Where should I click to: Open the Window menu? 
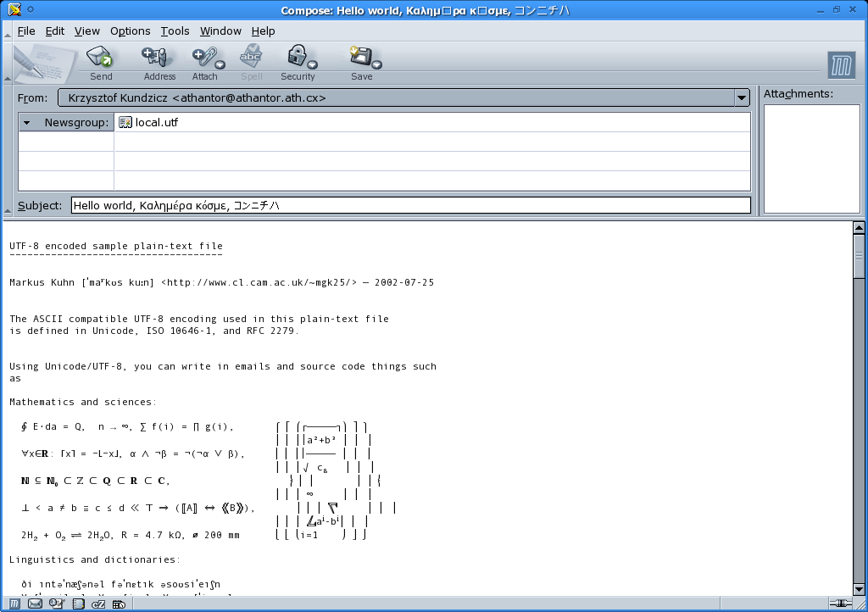pyautogui.click(x=220, y=31)
